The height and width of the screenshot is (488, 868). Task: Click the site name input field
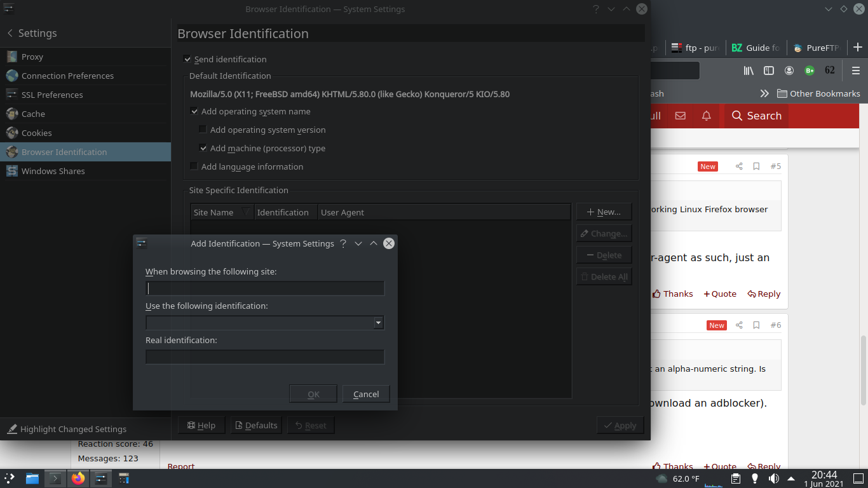pyautogui.click(x=265, y=288)
